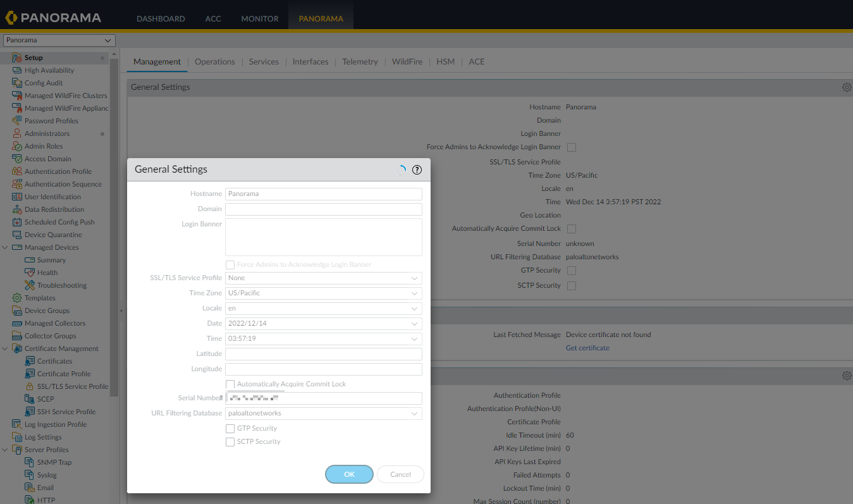853x504 pixels.
Task: Toggle background SCTP Security checkbox
Action: pyautogui.click(x=572, y=285)
